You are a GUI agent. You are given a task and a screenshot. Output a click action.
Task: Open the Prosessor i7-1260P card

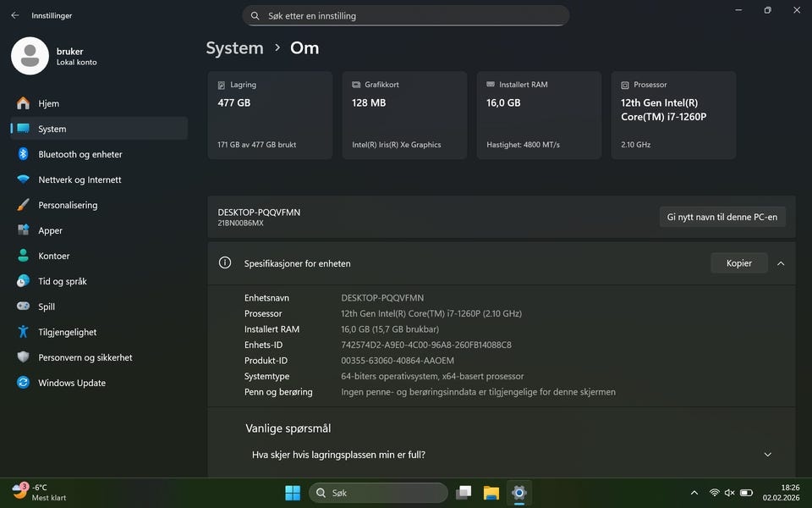(674, 115)
